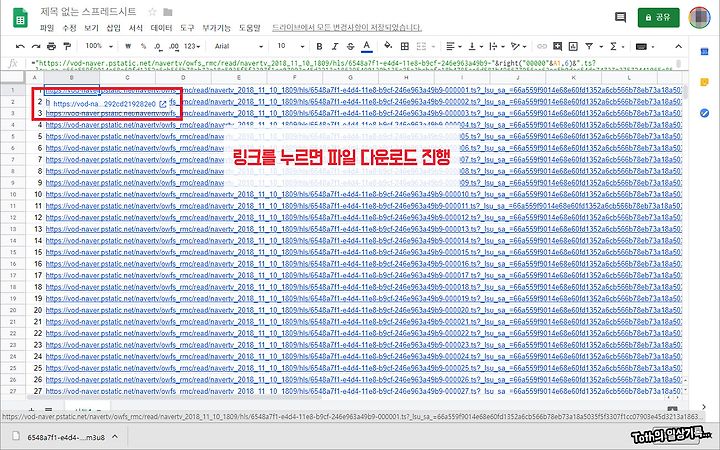This screenshot has width=720, height=450.
Task: Decrease decimal places
Action: (x=158, y=46)
